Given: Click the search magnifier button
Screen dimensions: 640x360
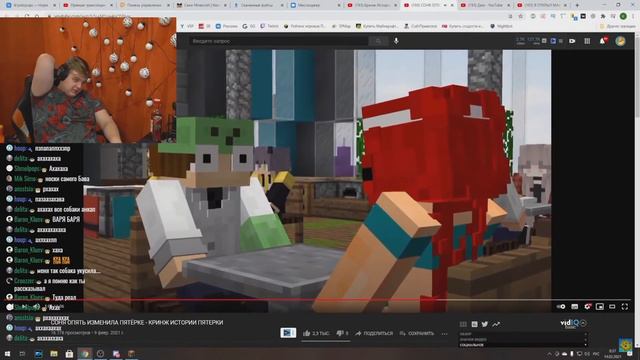Looking at the screenshot, I should (378, 41).
